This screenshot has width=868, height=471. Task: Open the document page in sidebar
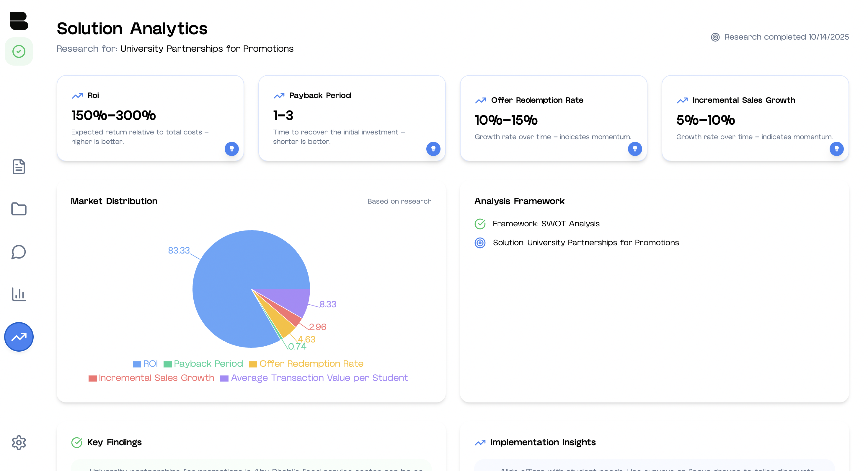(19, 167)
